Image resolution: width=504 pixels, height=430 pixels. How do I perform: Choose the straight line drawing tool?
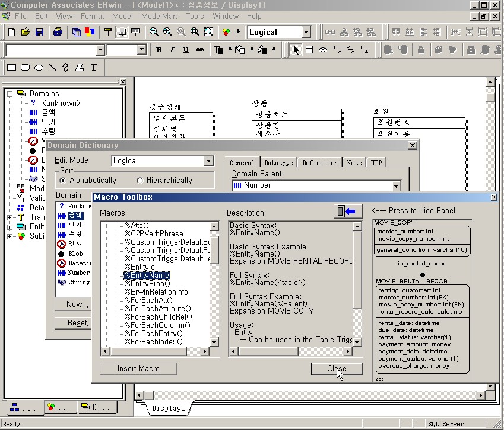click(x=53, y=68)
